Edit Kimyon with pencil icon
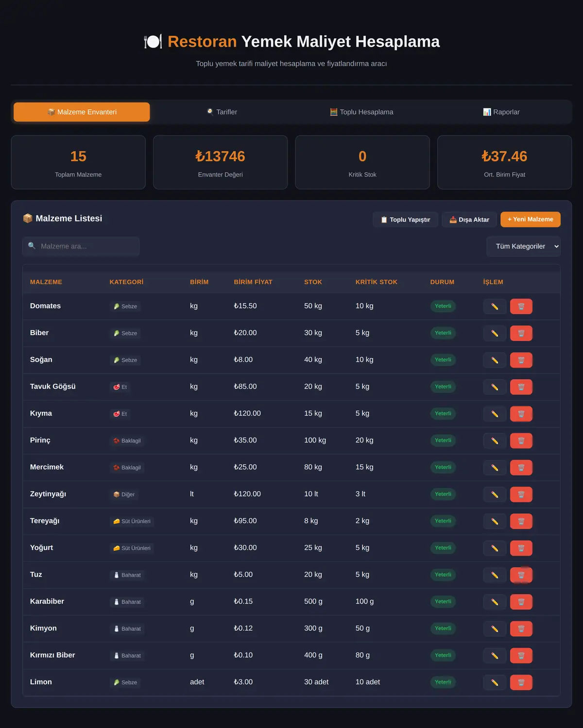The width and height of the screenshot is (583, 728). point(495,629)
